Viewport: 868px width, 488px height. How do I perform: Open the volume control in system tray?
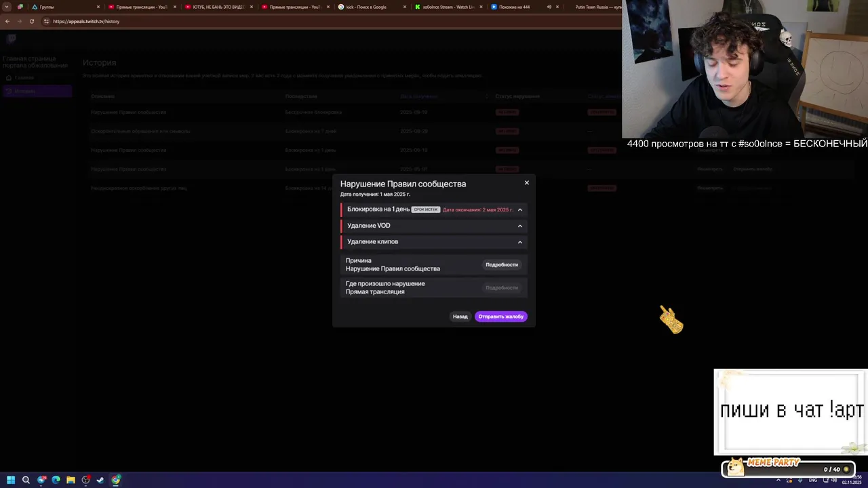(x=833, y=480)
